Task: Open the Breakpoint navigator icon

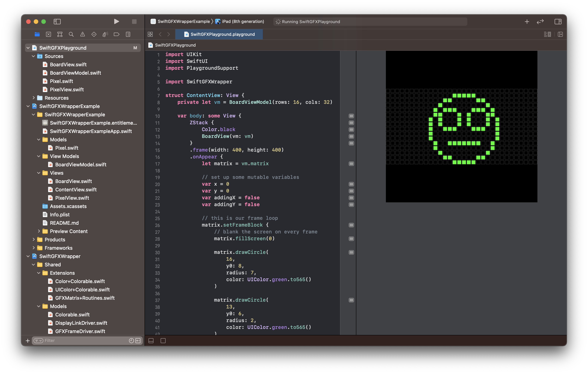Action: [x=117, y=34]
